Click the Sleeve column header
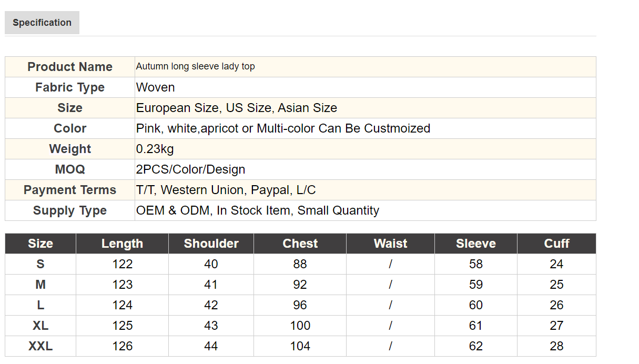This screenshot has height=364, width=639. [x=476, y=244]
